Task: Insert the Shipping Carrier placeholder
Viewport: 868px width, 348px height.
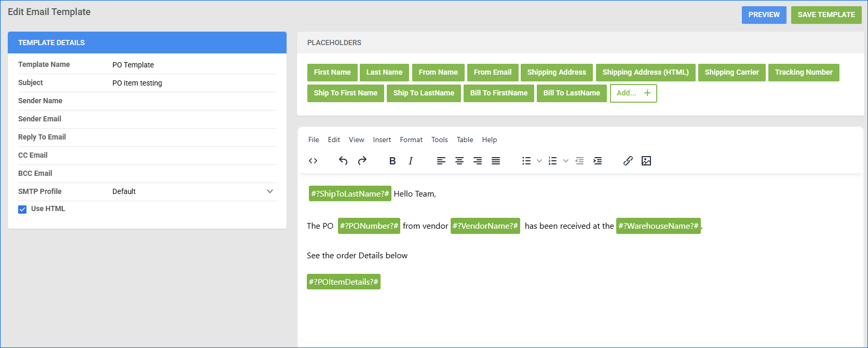Action: pyautogui.click(x=732, y=73)
